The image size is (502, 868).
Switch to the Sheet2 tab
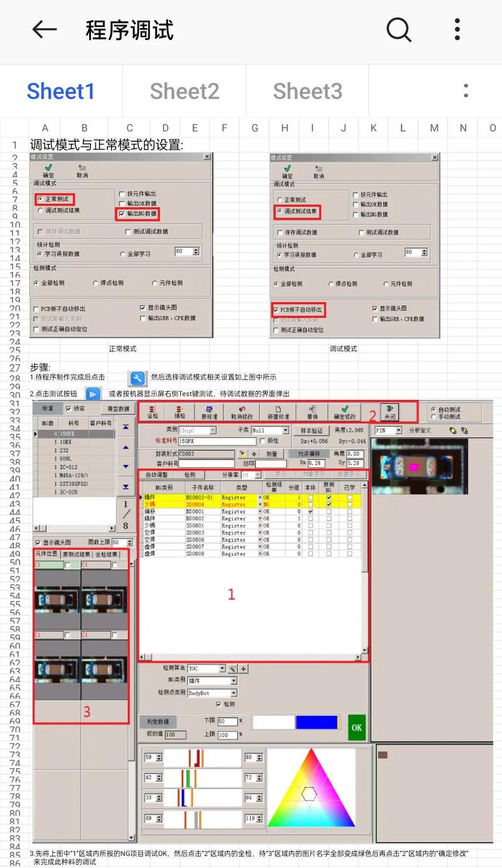184,91
